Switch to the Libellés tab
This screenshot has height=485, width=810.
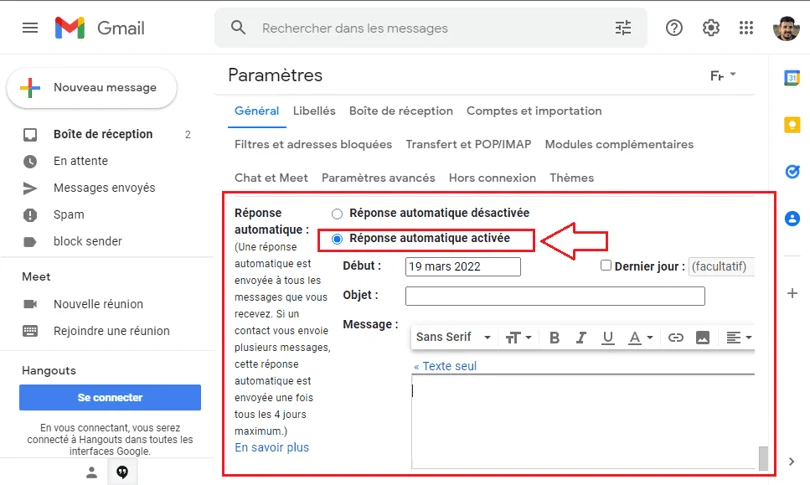tap(314, 111)
